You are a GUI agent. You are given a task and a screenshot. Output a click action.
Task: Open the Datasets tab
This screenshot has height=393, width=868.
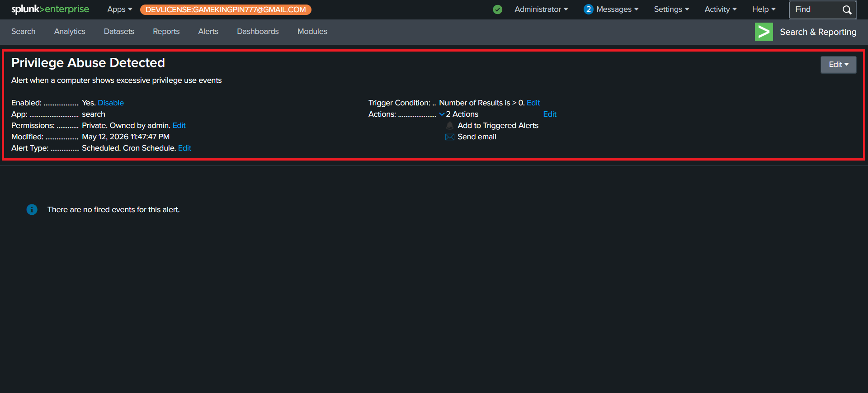pos(119,32)
